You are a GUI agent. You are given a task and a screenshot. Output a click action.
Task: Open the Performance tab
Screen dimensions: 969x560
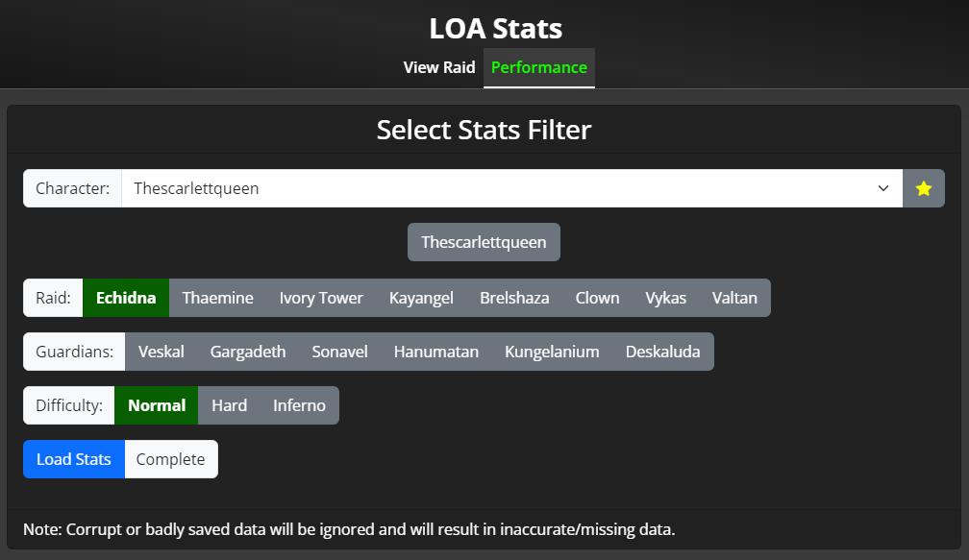[x=539, y=67]
